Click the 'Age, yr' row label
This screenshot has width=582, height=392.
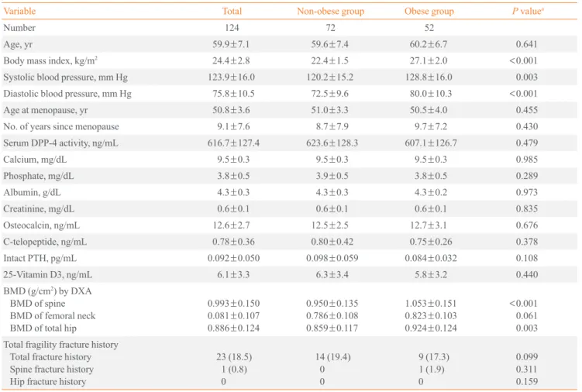pyautogui.click(x=18, y=45)
